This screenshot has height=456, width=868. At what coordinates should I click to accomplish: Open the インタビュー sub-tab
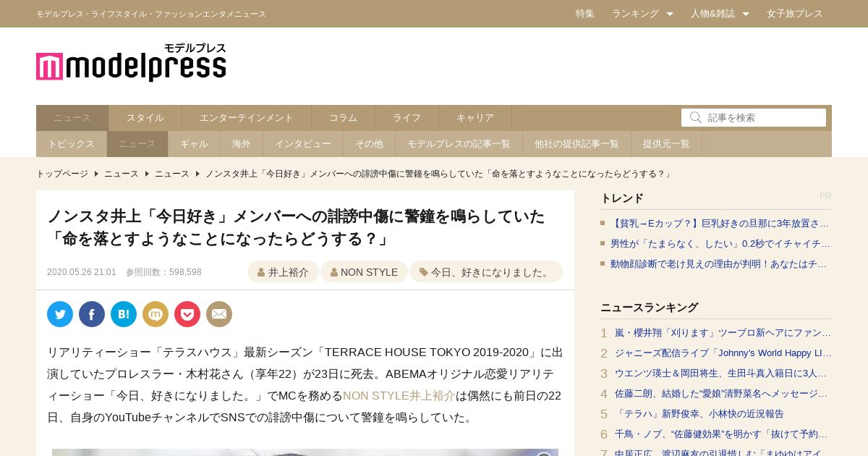point(303,144)
